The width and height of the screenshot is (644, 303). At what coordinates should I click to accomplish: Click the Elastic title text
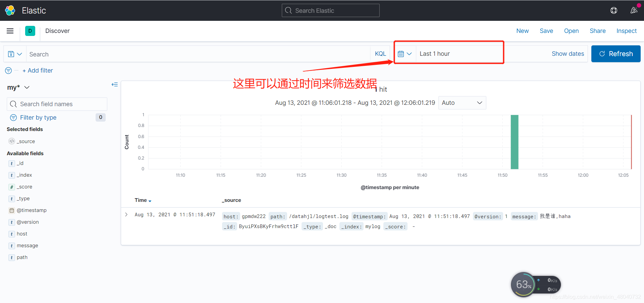pos(34,10)
